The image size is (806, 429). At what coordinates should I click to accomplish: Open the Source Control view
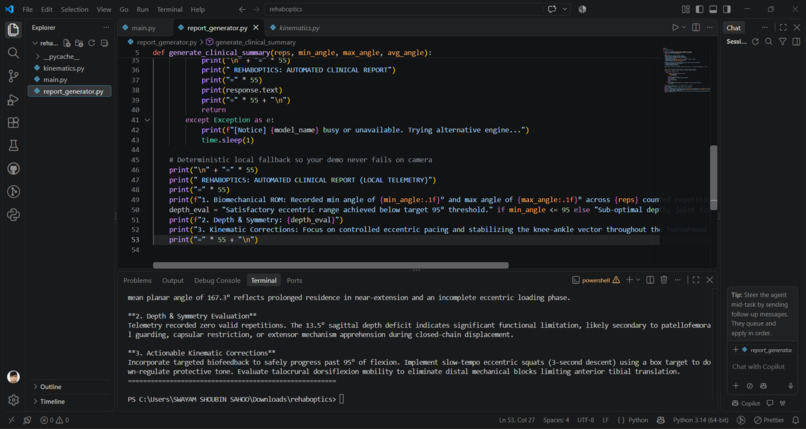pos(13,76)
